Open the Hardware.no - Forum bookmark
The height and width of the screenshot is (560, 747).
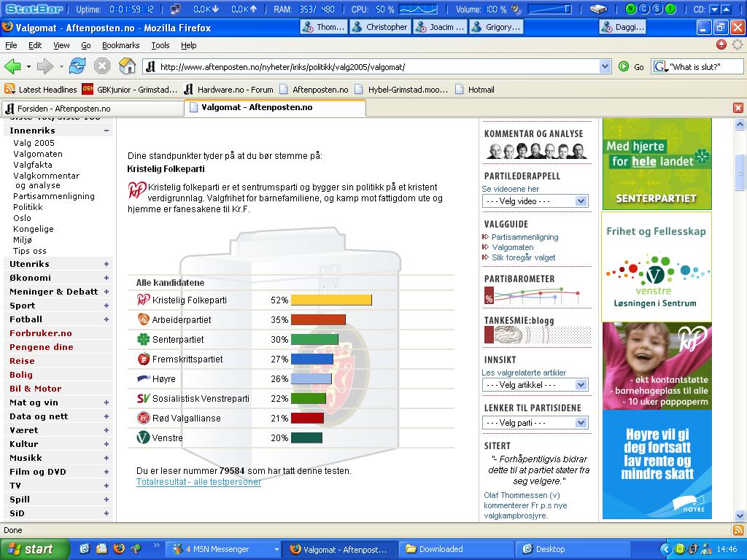229,90
